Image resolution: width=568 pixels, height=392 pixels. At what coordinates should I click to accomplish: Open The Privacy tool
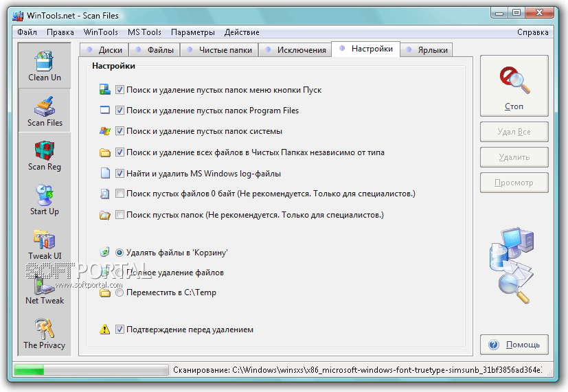point(45,334)
